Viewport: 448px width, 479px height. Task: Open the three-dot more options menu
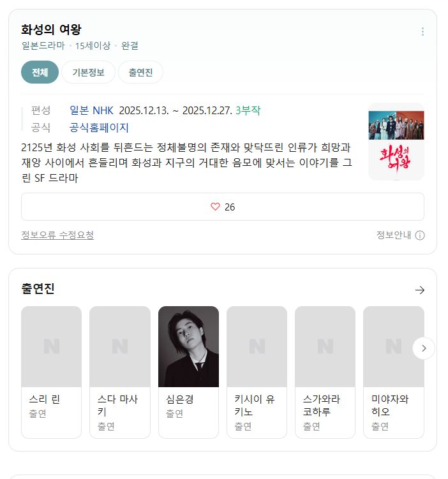pyautogui.click(x=422, y=31)
